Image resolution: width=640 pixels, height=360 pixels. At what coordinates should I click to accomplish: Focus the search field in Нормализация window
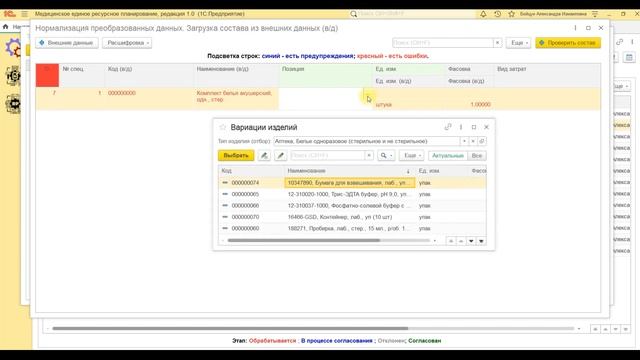pyautogui.click(x=442, y=43)
